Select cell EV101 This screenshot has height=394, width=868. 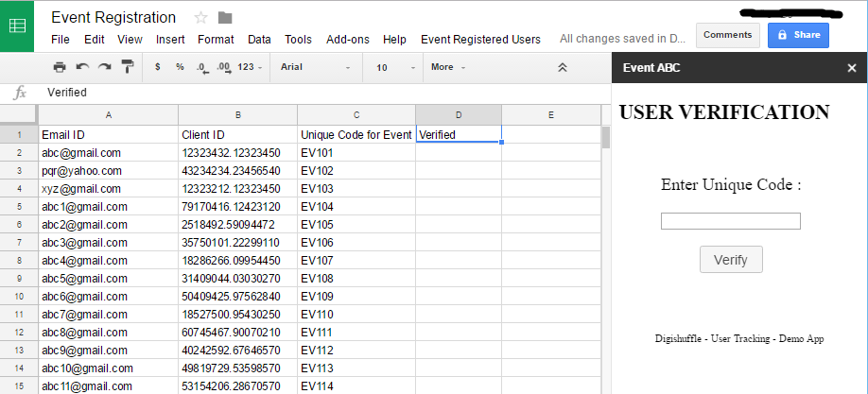coord(356,153)
